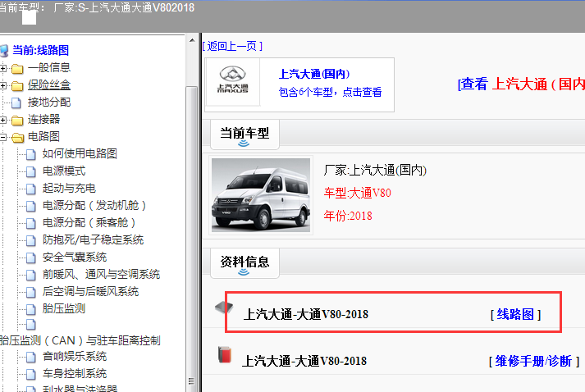The width and height of the screenshot is (585, 392).
Task: Click the 车型:大通V80 red text
Action: pos(358,193)
